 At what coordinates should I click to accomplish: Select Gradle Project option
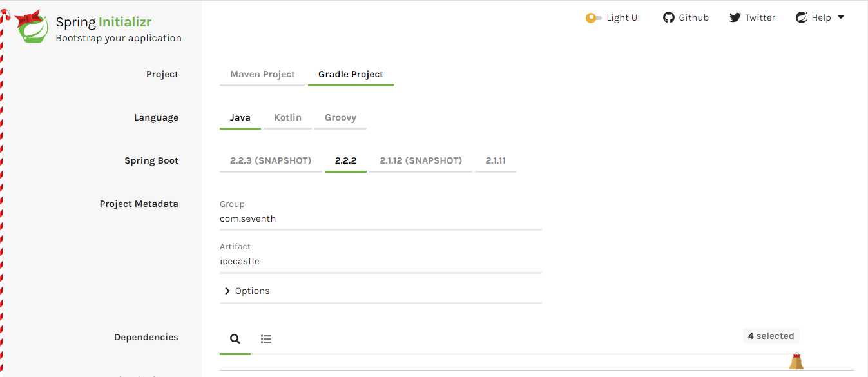point(351,75)
